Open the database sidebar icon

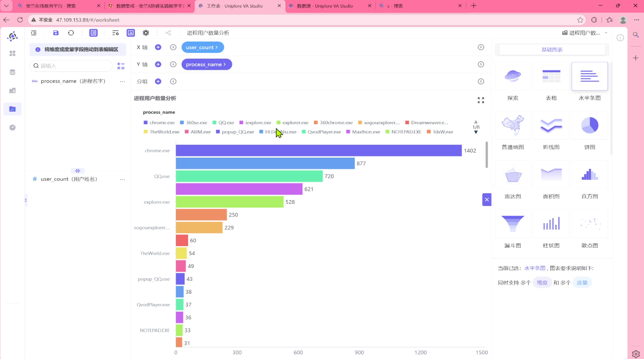tap(12, 72)
